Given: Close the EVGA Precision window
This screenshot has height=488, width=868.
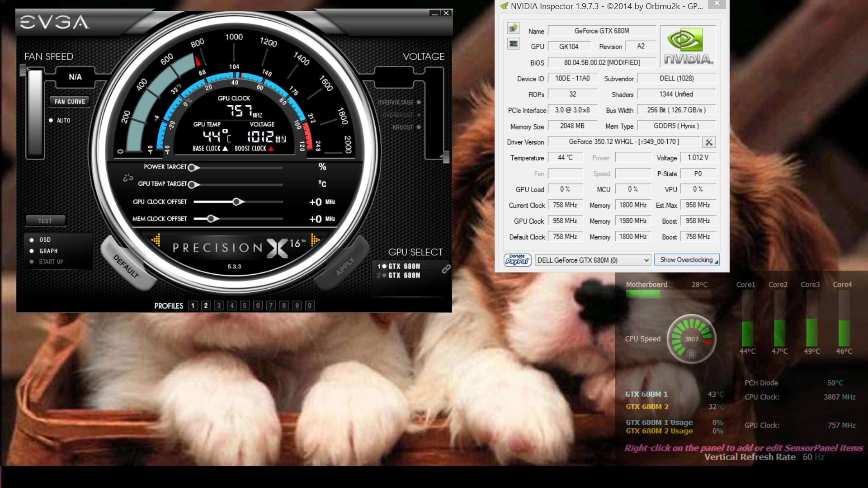Looking at the screenshot, I should pos(446,14).
